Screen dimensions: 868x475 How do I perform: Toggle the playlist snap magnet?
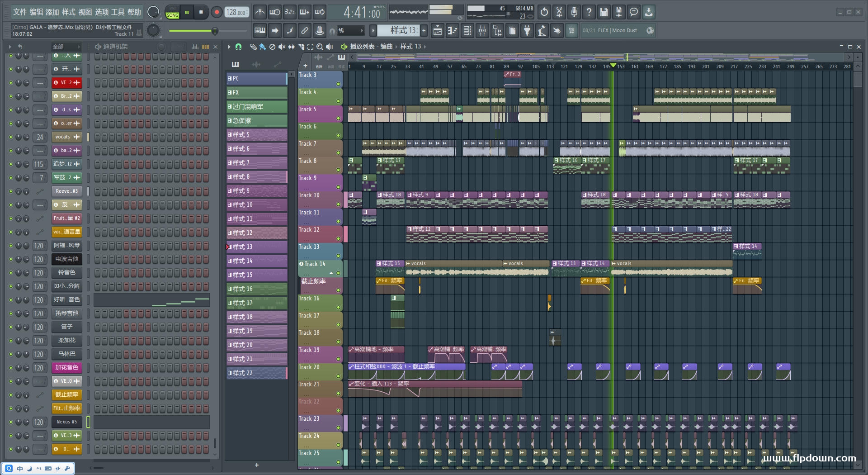[239, 47]
